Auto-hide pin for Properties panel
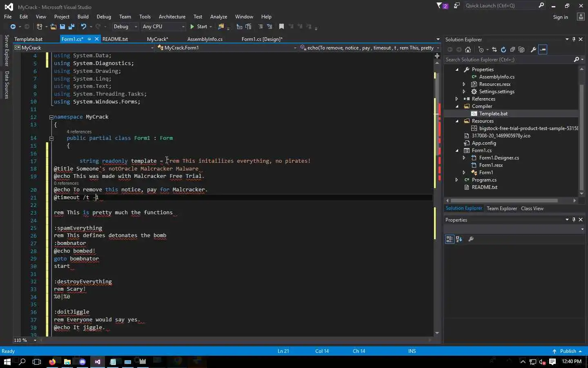 [x=574, y=220]
